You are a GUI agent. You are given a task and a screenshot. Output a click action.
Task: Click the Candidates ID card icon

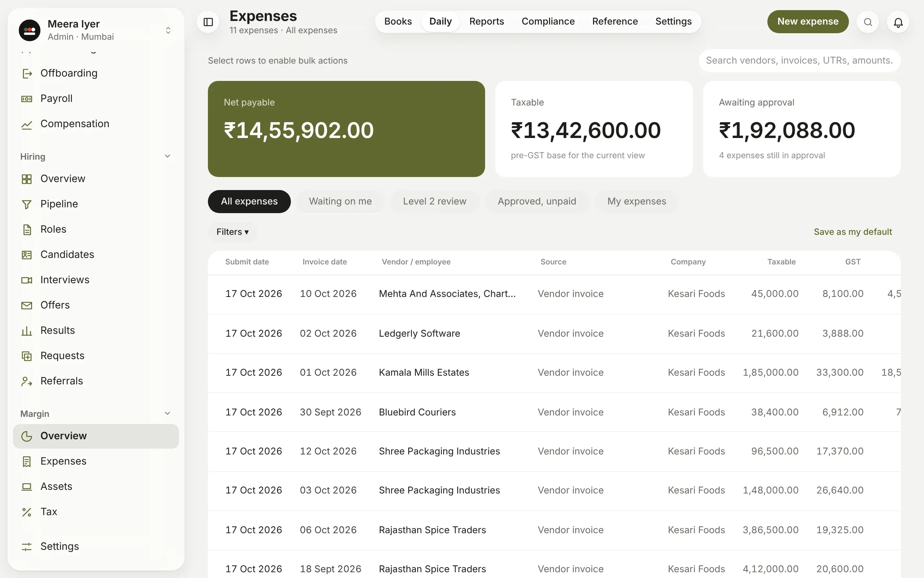[x=27, y=255]
